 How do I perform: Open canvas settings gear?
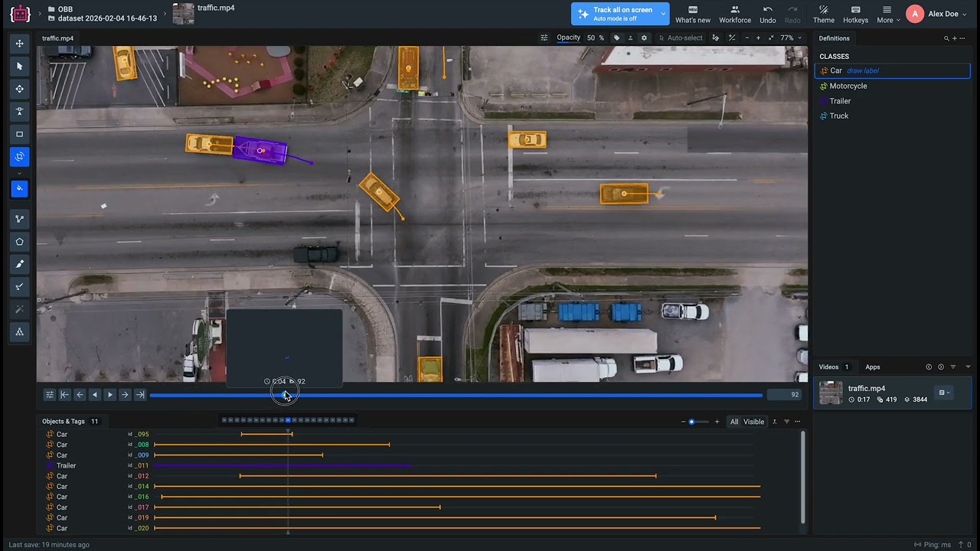(644, 38)
